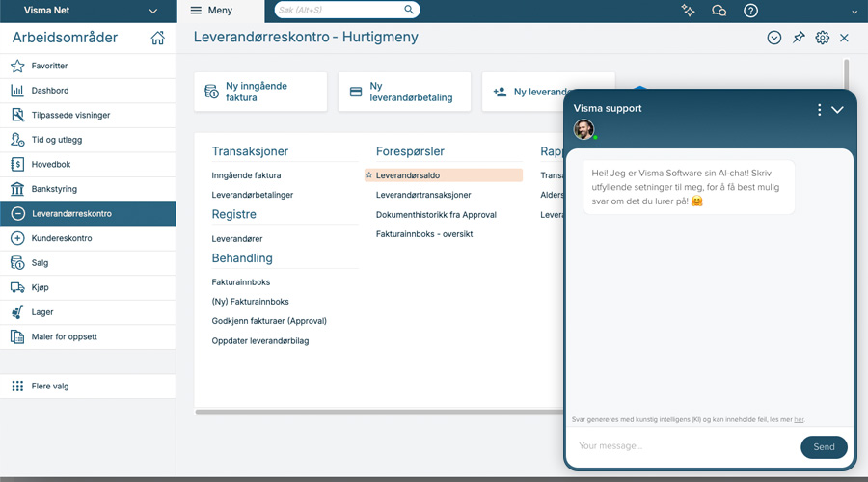Open Leverandørbetalinger link
868x482 pixels.
[x=253, y=195]
